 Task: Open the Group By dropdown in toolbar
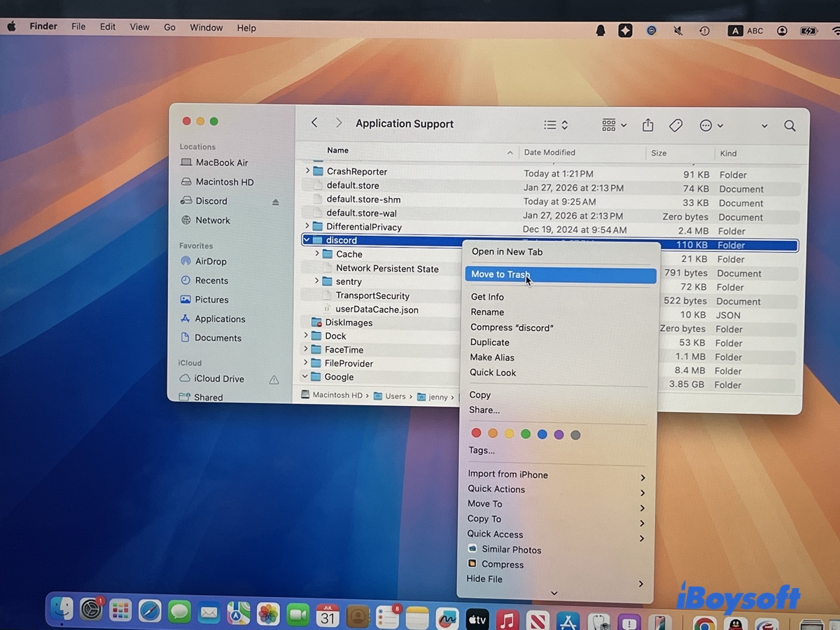coord(614,125)
